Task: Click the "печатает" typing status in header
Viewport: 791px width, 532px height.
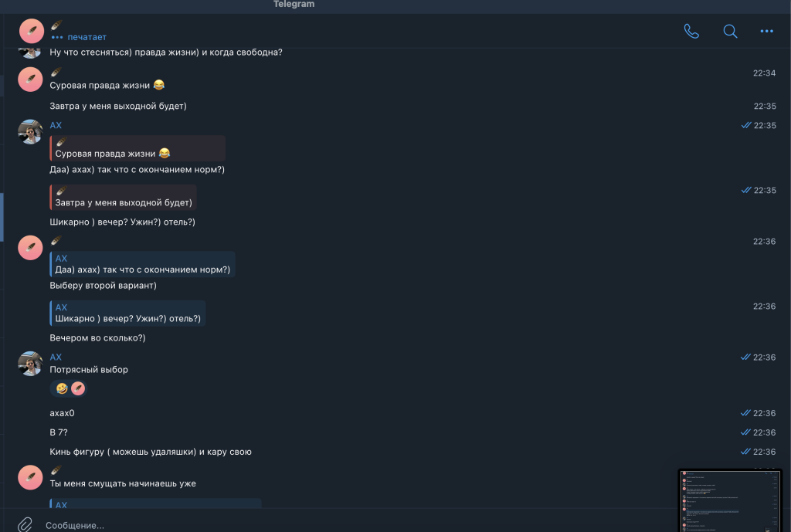Action: 87,37
